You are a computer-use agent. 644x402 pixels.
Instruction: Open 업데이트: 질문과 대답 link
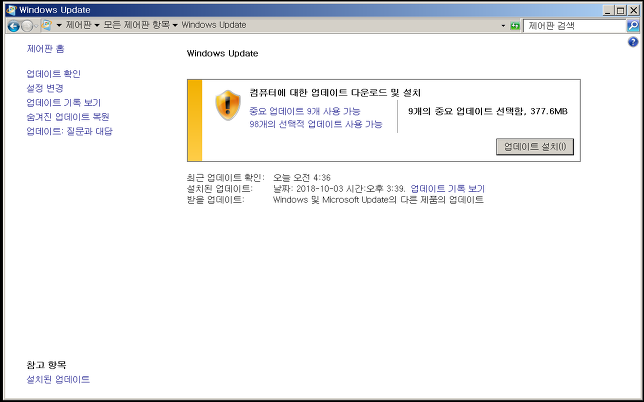tap(69, 131)
